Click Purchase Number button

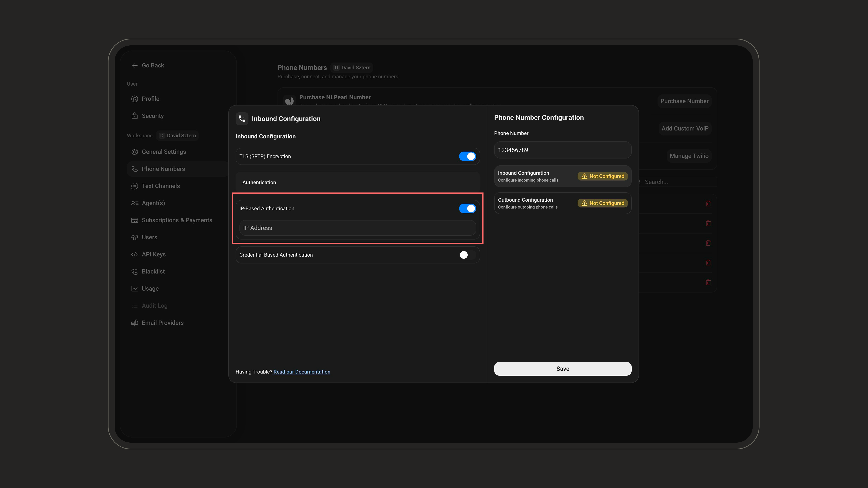pyautogui.click(x=684, y=101)
